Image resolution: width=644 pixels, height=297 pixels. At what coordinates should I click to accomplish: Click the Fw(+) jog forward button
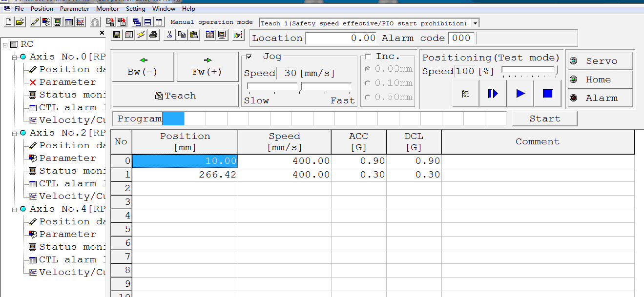(207, 67)
